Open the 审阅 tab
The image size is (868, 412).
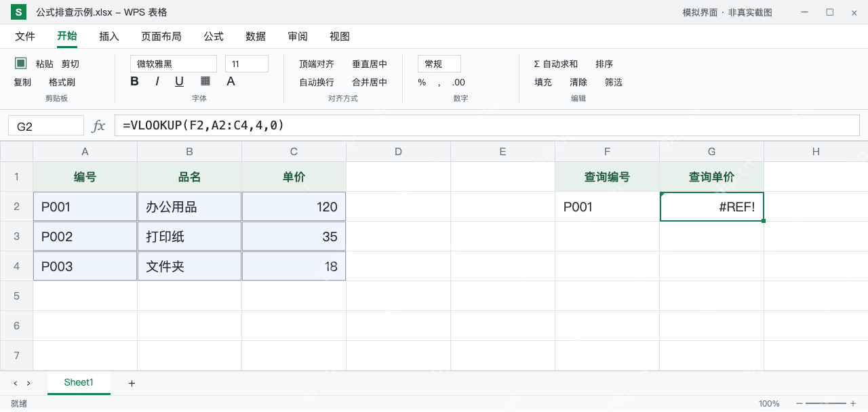(x=298, y=37)
